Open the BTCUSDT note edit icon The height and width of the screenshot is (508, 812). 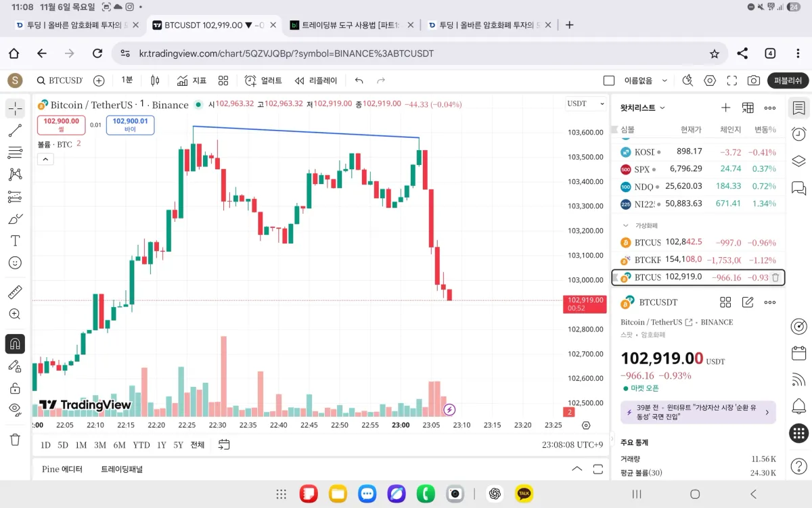(x=748, y=302)
